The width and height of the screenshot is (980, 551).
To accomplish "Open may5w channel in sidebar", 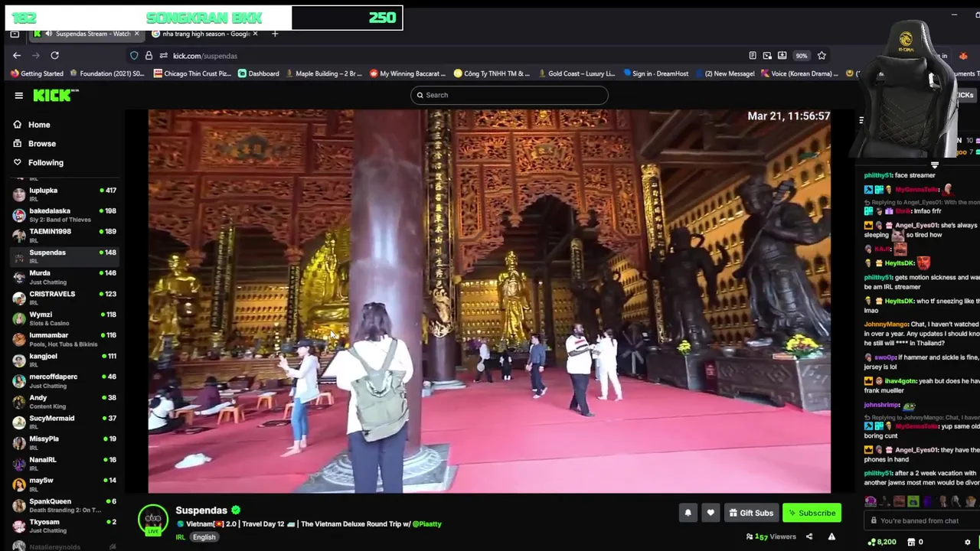I will tap(64, 484).
